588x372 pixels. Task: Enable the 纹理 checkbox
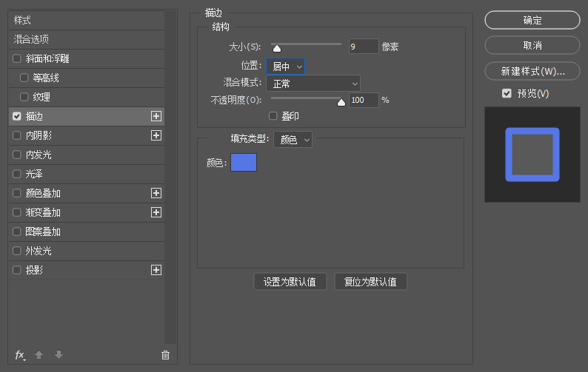click(24, 97)
